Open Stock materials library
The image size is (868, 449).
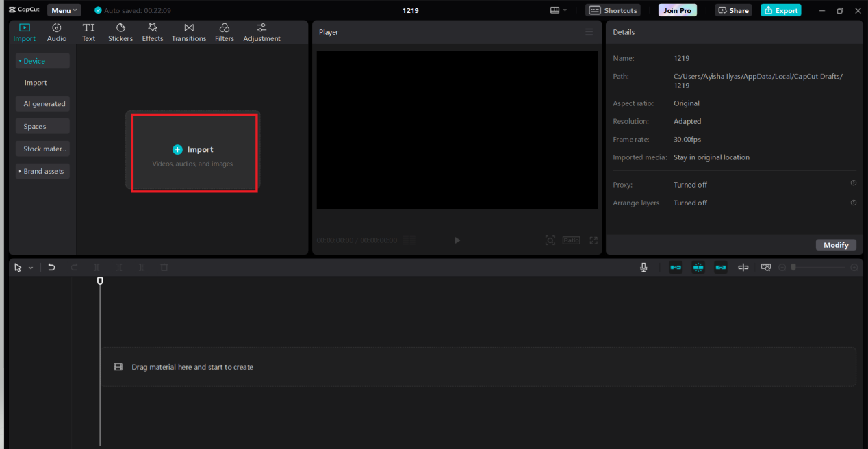[x=42, y=149]
